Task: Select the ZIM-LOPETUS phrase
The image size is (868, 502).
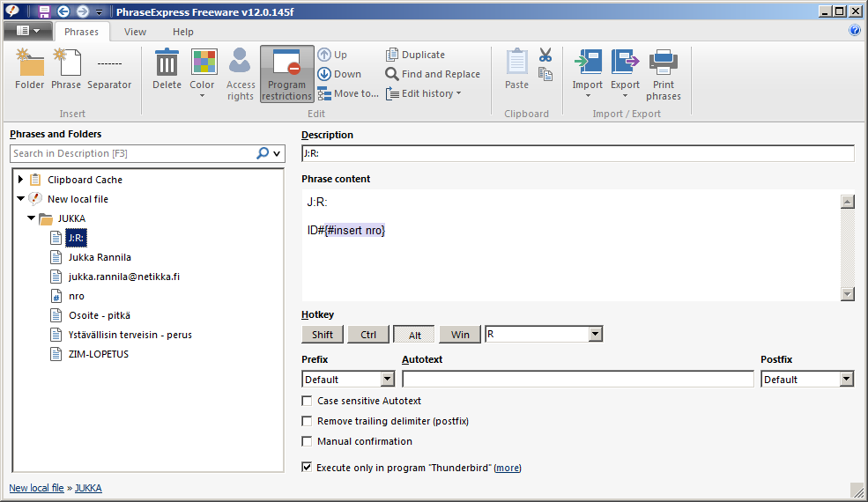Action: (x=99, y=354)
